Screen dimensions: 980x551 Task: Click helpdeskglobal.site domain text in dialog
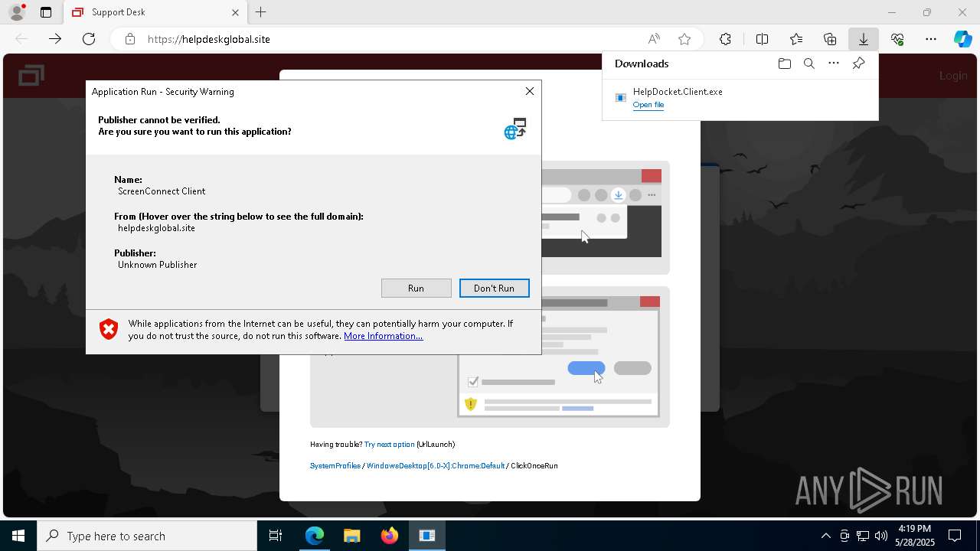pyautogui.click(x=156, y=228)
